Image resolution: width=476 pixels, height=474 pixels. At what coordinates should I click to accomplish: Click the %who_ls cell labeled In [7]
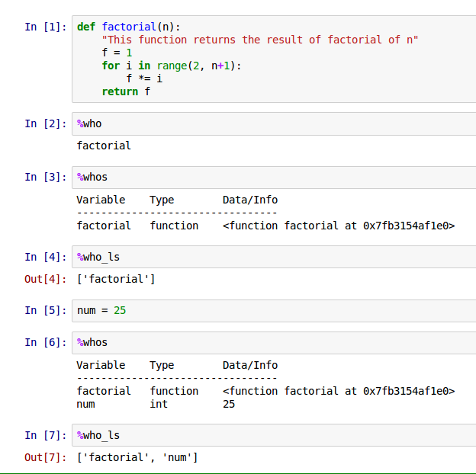point(275,435)
